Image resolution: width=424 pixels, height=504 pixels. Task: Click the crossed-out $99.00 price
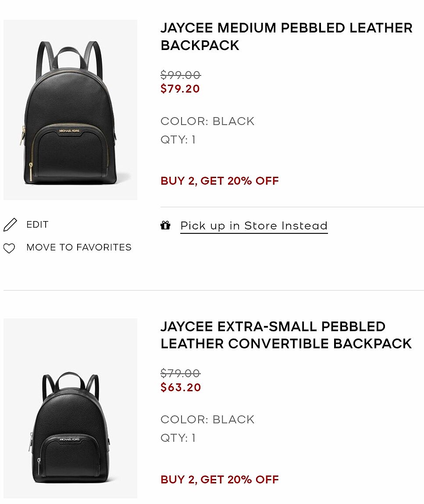180,75
